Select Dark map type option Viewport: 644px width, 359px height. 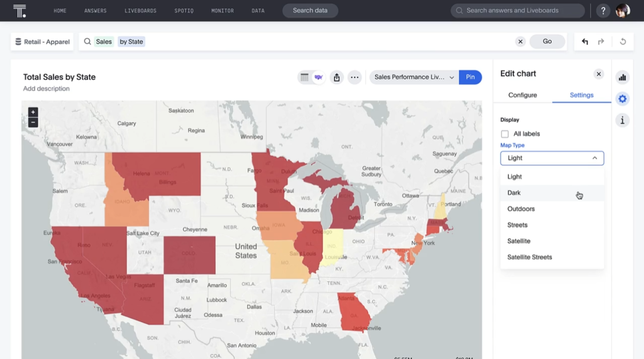click(x=514, y=193)
